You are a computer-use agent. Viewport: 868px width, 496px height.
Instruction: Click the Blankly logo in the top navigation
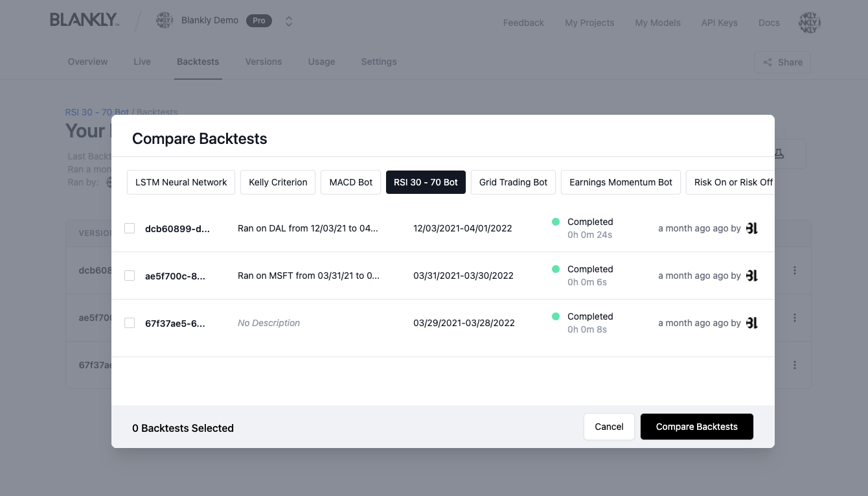pos(84,19)
